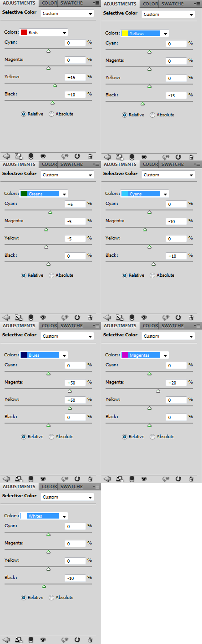Open preset Custom dropdown in Blues panel

[67, 336]
